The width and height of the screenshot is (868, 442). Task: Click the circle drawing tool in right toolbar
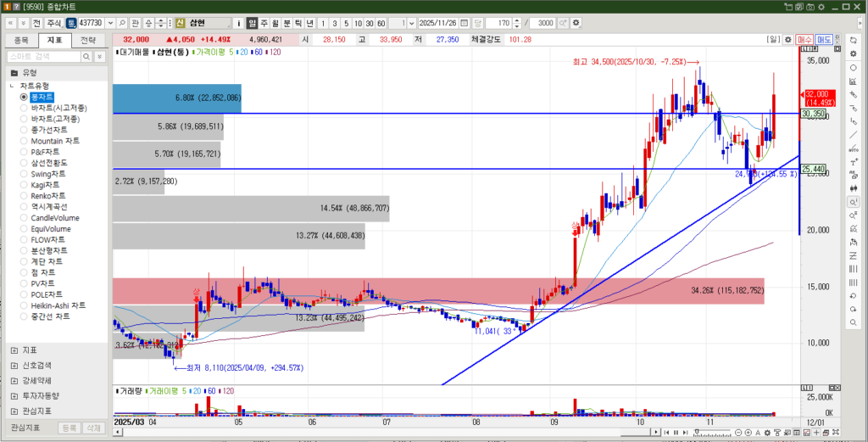tap(852, 67)
